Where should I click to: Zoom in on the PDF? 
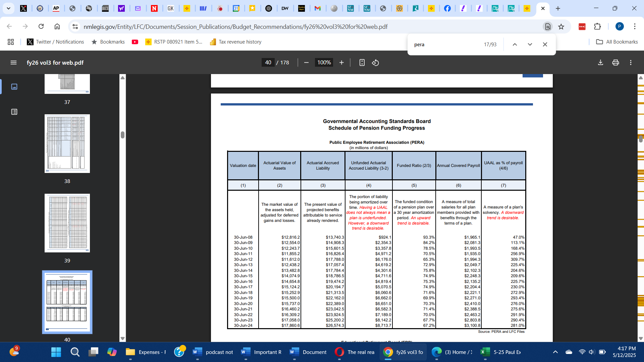(x=341, y=63)
